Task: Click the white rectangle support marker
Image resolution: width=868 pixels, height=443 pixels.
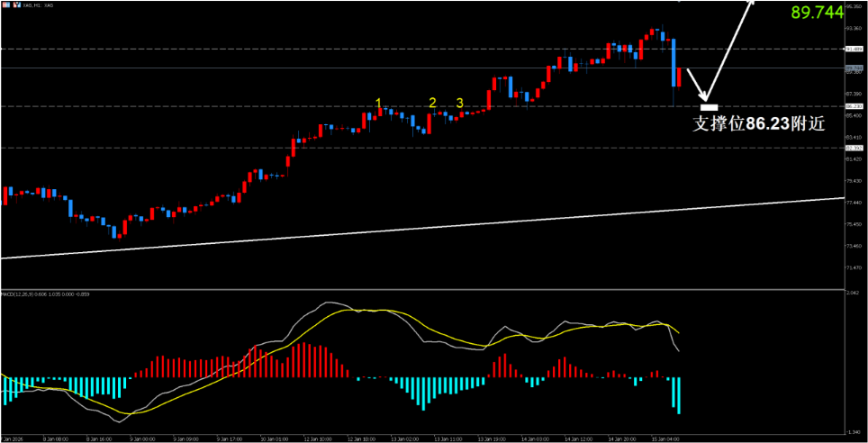Action: (709, 108)
